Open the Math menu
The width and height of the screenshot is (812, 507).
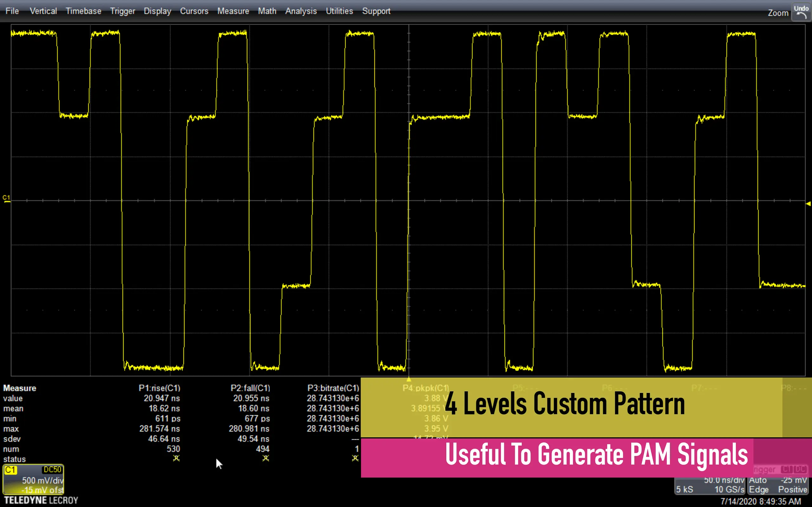point(267,11)
